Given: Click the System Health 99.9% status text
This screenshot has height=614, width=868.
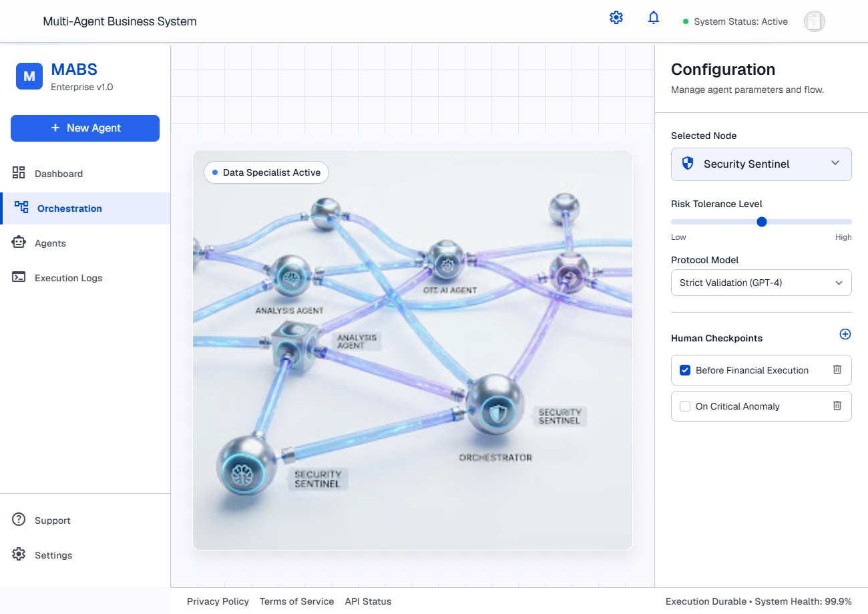Looking at the screenshot, I should [803, 601].
